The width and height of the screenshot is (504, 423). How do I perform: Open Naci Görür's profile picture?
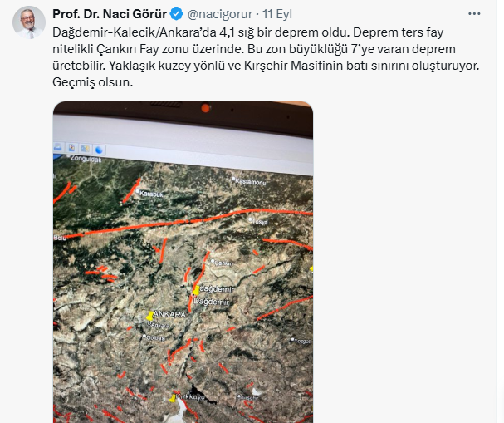click(29, 22)
